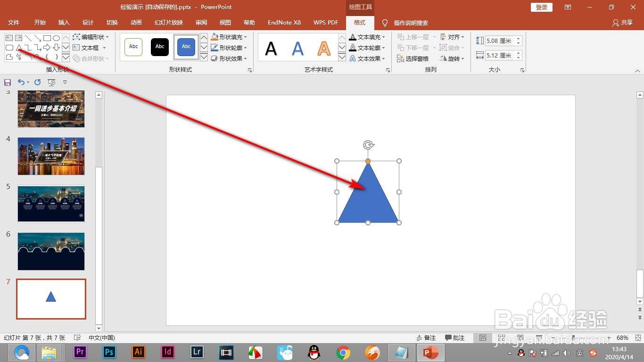Screen dimensions: 644x362
Task: Apply the blue filled Abc shape style
Action: (x=186, y=47)
